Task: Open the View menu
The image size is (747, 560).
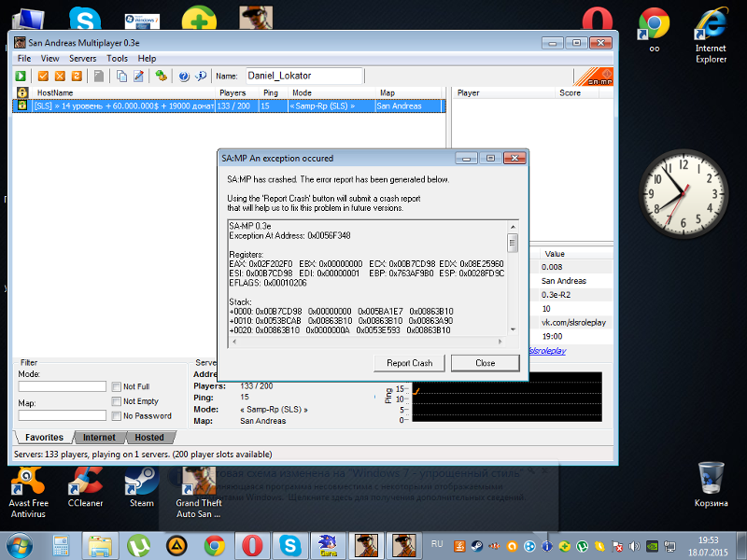Action: 50,59
